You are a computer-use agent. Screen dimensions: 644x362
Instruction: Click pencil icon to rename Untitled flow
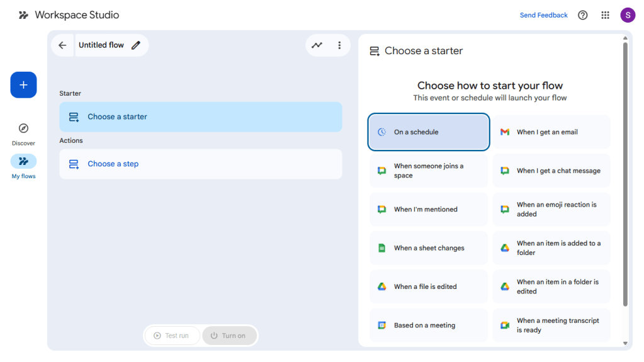(136, 45)
